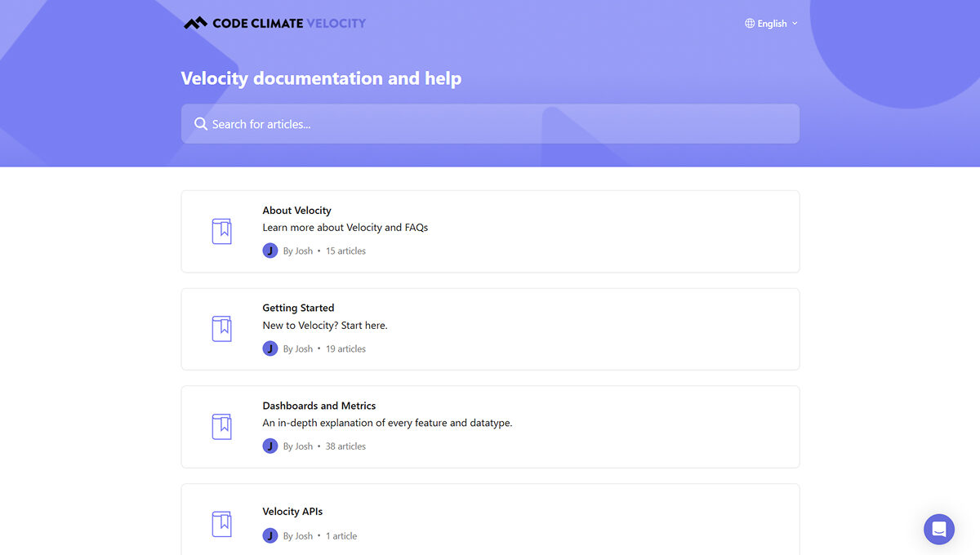This screenshot has width=980, height=555.
Task: Select the About Velocity collection book icon
Action: pyautogui.click(x=221, y=231)
